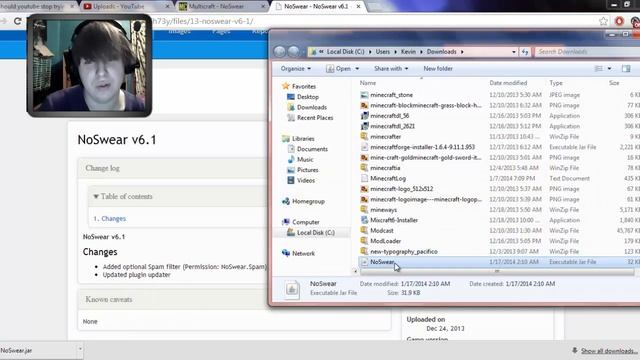
Task: Open Homegroup in navigation pane
Action: (x=308, y=201)
